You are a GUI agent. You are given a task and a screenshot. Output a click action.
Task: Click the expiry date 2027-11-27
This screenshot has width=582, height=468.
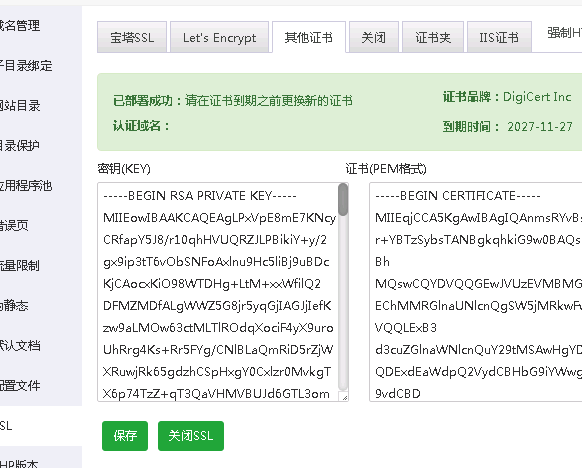(540, 127)
